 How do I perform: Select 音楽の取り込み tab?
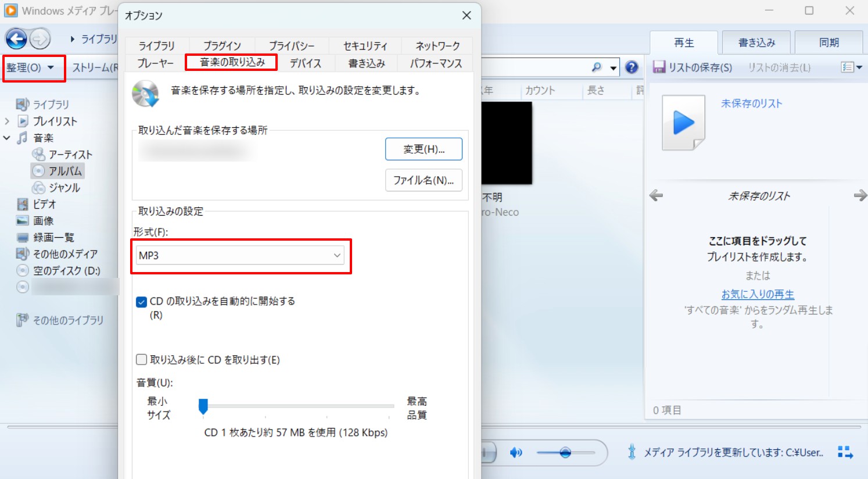[232, 62]
